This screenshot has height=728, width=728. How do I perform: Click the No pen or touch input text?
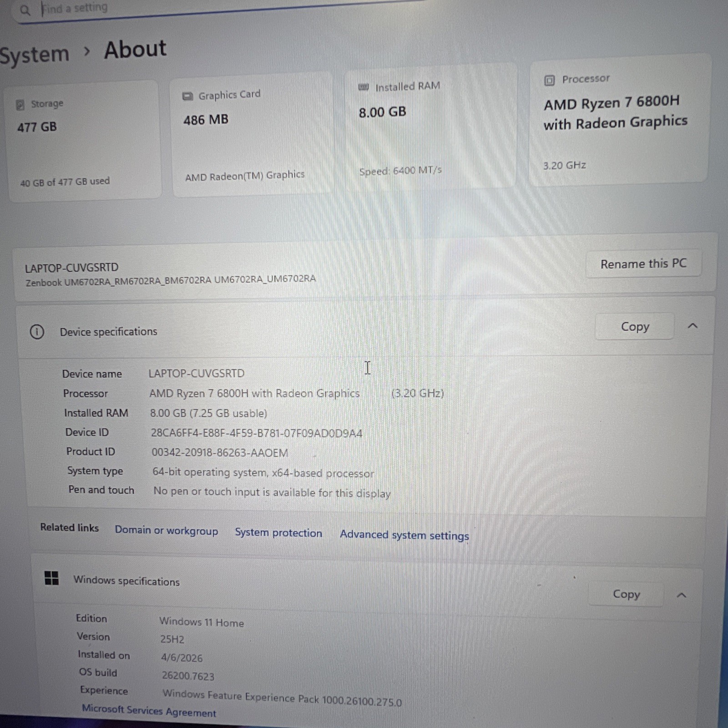pyautogui.click(x=272, y=492)
